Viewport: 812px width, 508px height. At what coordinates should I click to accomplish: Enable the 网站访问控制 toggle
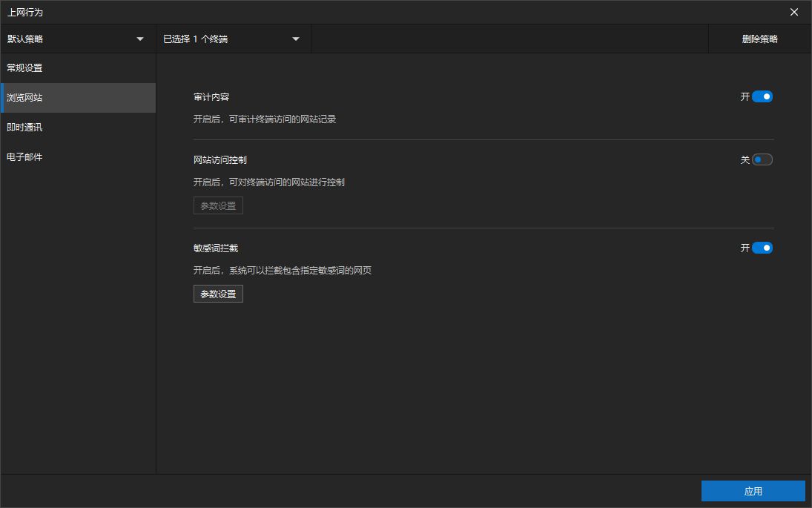pos(762,159)
